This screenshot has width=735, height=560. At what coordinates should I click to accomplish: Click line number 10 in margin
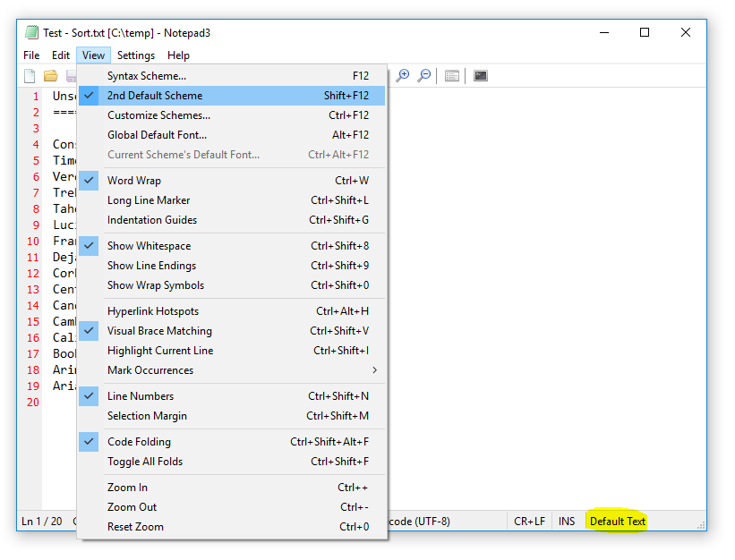coord(33,242)
